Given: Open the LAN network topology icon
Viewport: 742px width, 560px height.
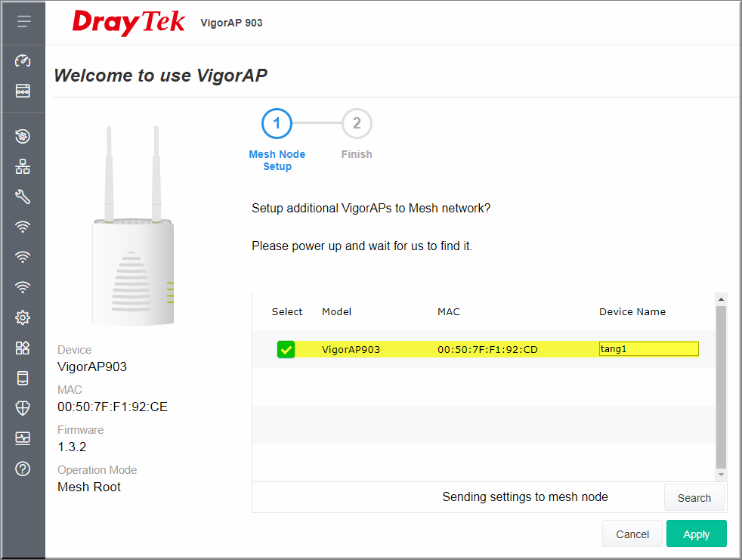Looking at the screenshot, I should [23, 166].
